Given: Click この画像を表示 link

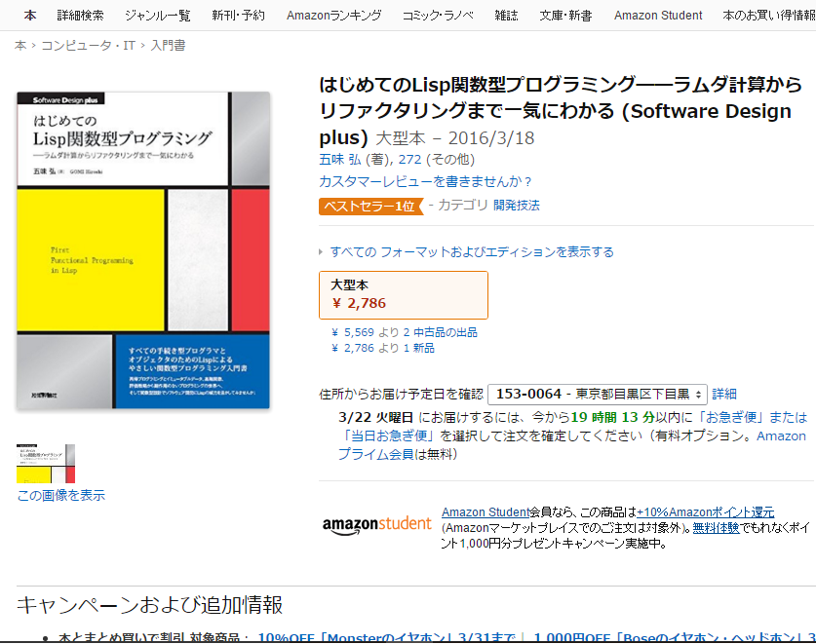Looking at the screenshot, I should coord(60,495).
